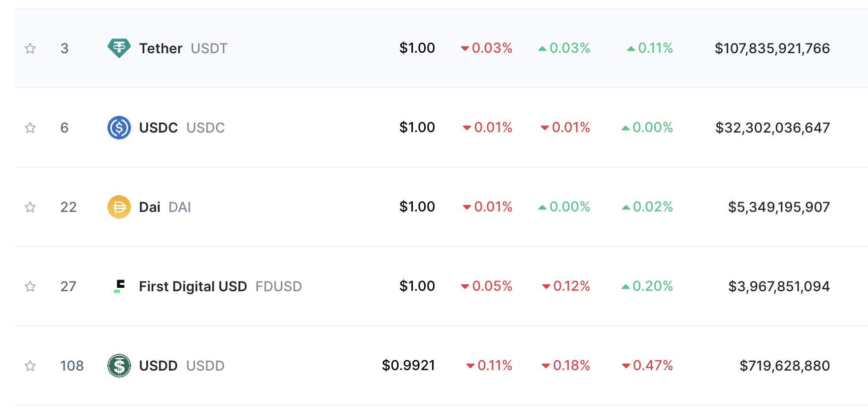Add Tether to your watchlist star

click(x=30, y=48)
